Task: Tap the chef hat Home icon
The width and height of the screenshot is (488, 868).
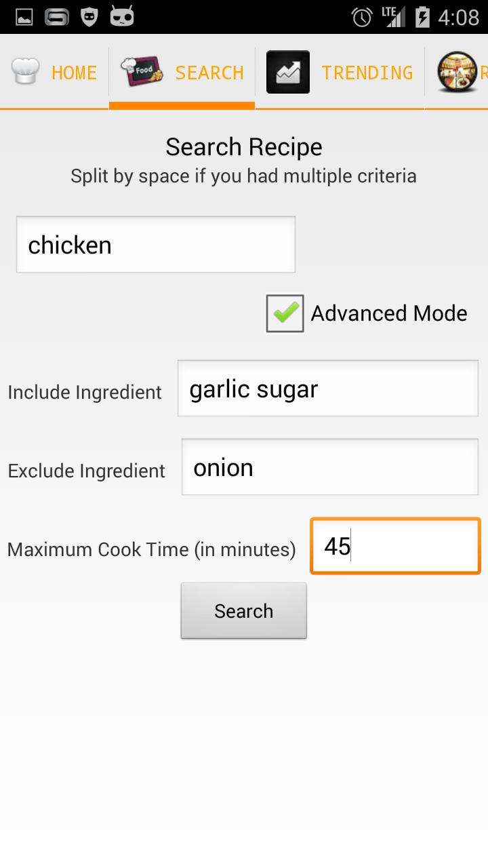Action: coord(24,71)
